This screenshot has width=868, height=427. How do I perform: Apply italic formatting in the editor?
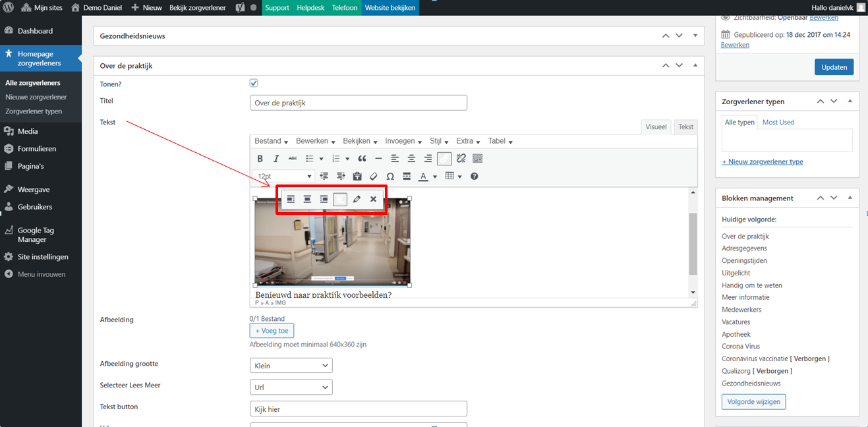pos(276,159)
